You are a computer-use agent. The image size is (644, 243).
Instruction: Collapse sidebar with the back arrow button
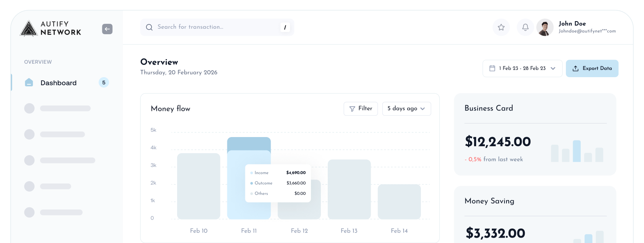107,29
